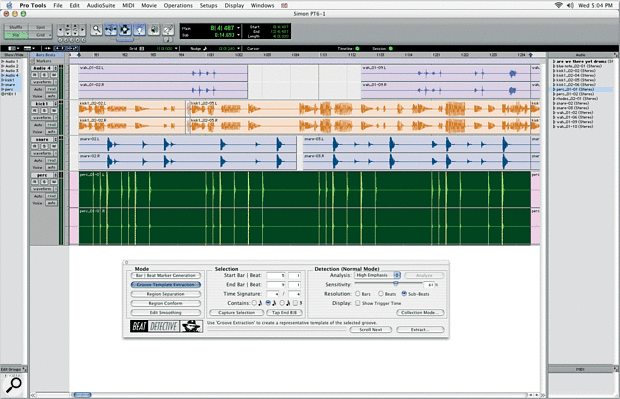Viewport: 620px width, 399px height.
Task: Select the Pencil tool
Action: (x=168, y=30)
